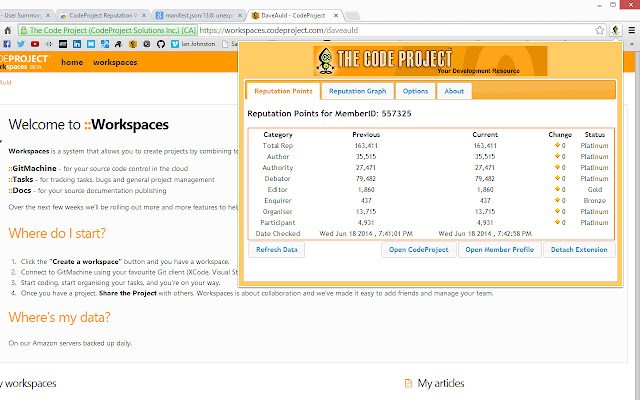Click the Editor change indicator diamond
640x400 pixels.
click(x=557, y=189)
